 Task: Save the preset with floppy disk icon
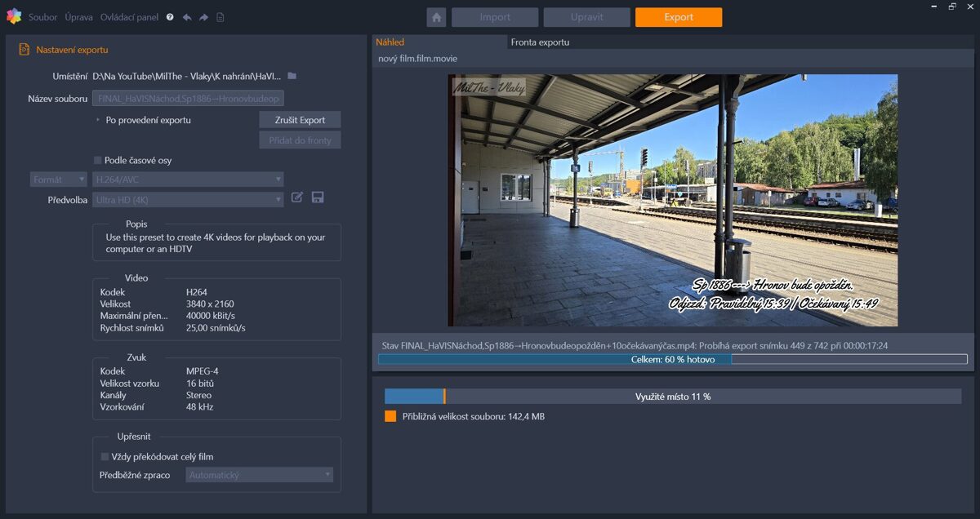click(x=318, y=197)
